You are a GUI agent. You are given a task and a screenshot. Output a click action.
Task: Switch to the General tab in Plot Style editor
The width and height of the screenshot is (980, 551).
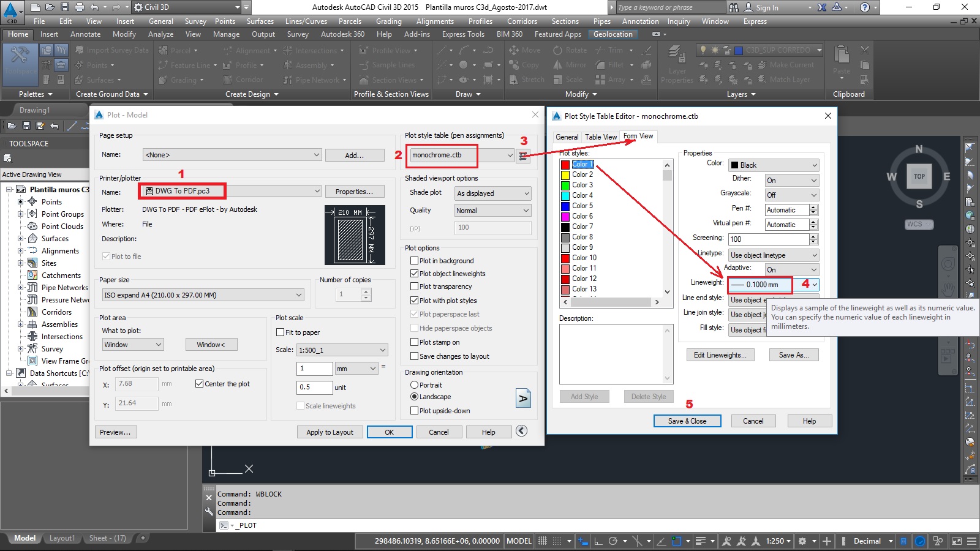(x=567, y=137)
